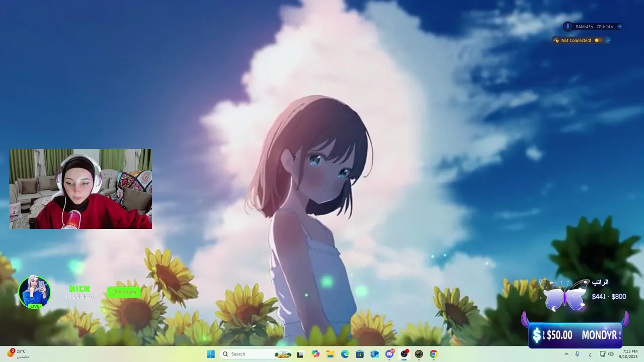Click the webcam feed overlay

point(80,189)
